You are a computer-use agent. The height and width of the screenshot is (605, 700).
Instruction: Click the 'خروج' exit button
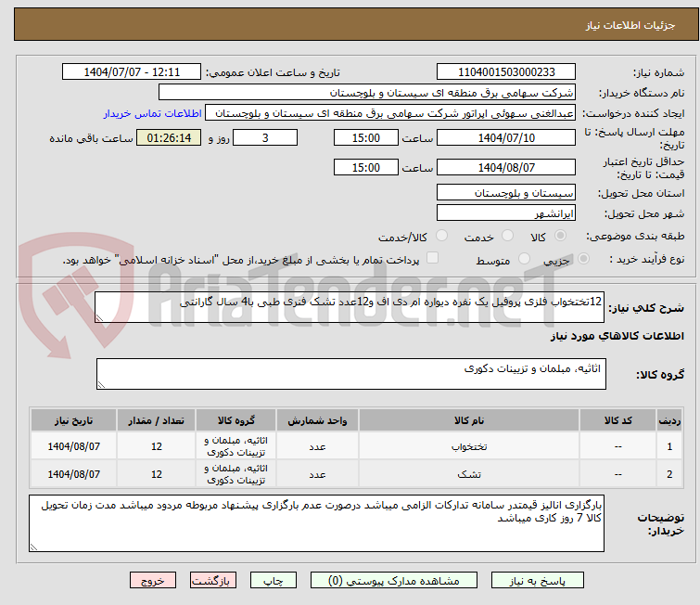click(x=152, y=580)
